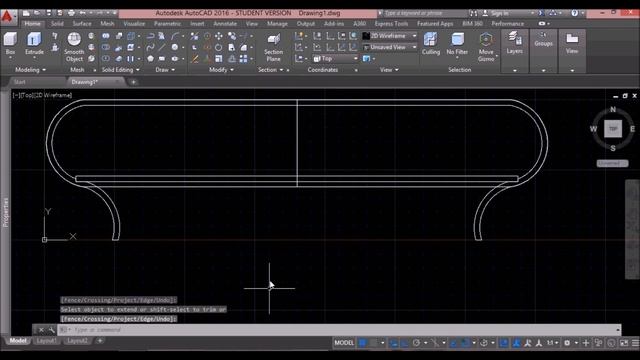Open the Express Tools tab
The height and width of the screenshot is (360, 640).
(391, 24)
